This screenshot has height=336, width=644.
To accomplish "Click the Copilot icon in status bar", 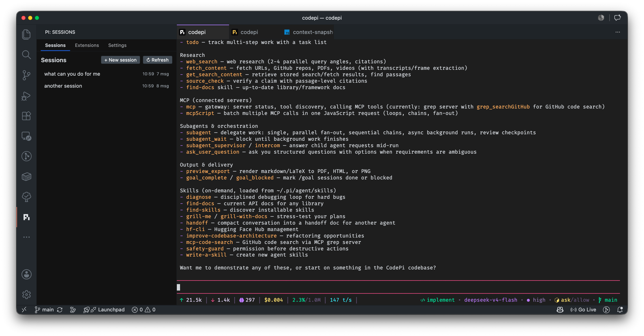I will [560, 310].
